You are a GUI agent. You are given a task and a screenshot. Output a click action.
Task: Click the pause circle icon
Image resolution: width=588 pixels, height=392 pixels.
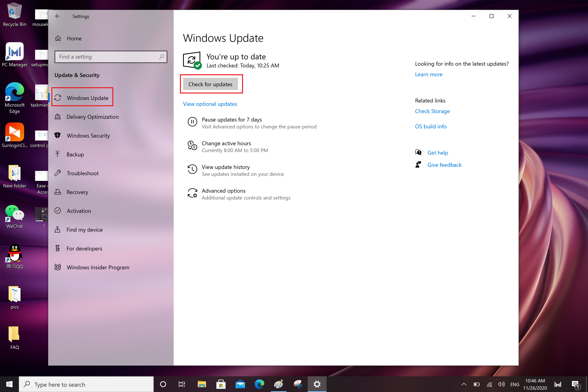click(x=192, y=122)
